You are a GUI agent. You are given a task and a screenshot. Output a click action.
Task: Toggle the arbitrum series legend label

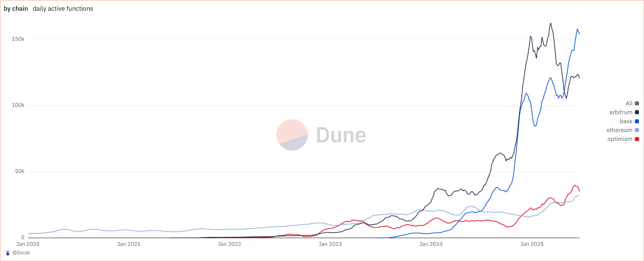point(620,112)
